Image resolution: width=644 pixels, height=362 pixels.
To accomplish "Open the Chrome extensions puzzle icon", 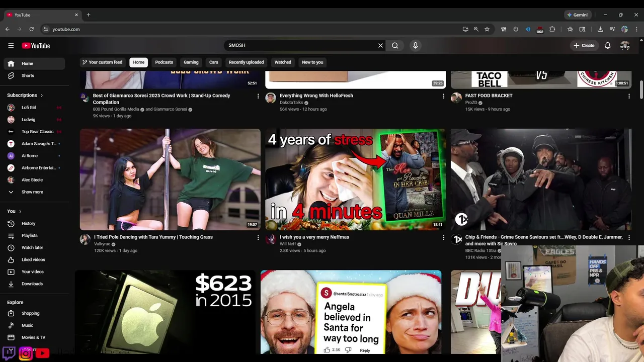I will click(552, 29).
